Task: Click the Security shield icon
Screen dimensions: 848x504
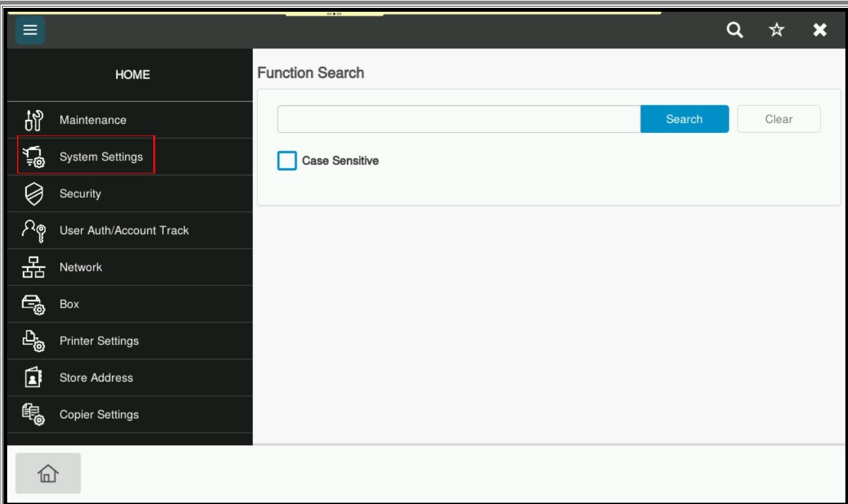Action: coord(33,194)
